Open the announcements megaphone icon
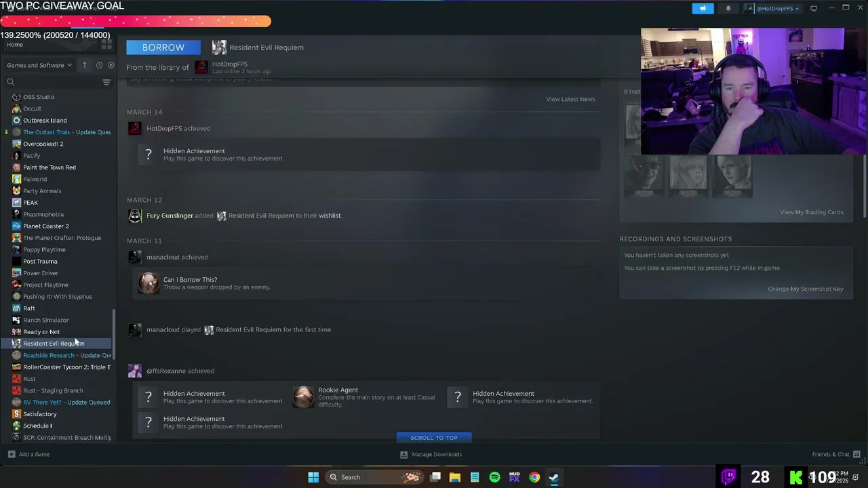The height and width of the screenshot is (488, 868). [703, 8]
